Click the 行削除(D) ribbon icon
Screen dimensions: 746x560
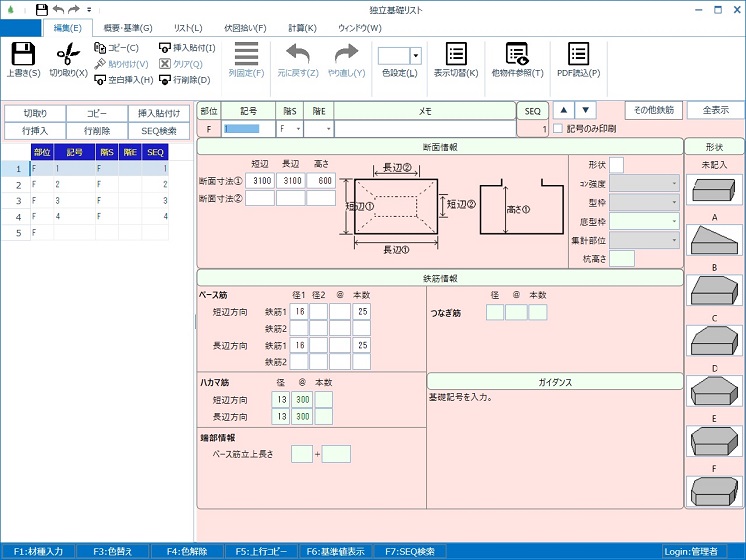coord(165,80)
